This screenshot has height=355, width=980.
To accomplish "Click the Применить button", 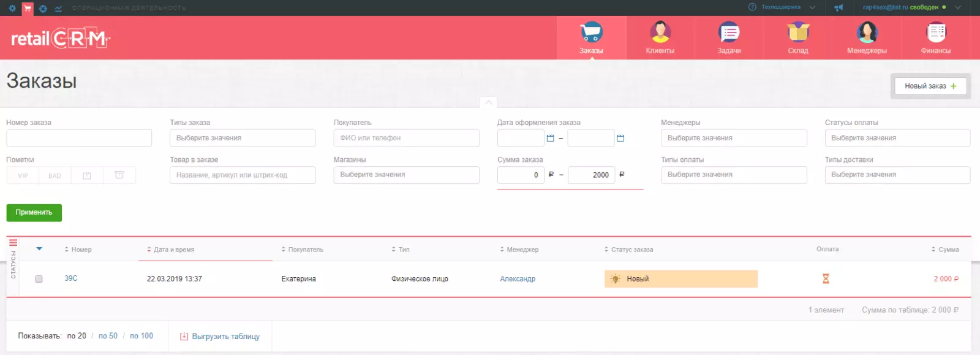I will pos(34,213).
